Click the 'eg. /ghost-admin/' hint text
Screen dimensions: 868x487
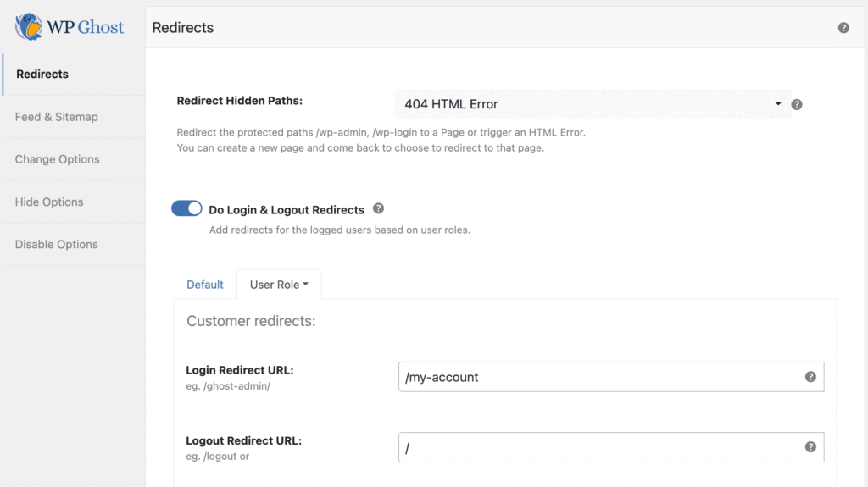coord(228,386)
